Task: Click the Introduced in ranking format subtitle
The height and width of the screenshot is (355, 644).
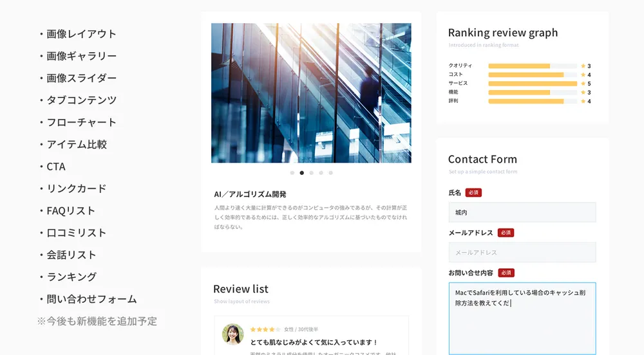Action: [x=484, y=45]
